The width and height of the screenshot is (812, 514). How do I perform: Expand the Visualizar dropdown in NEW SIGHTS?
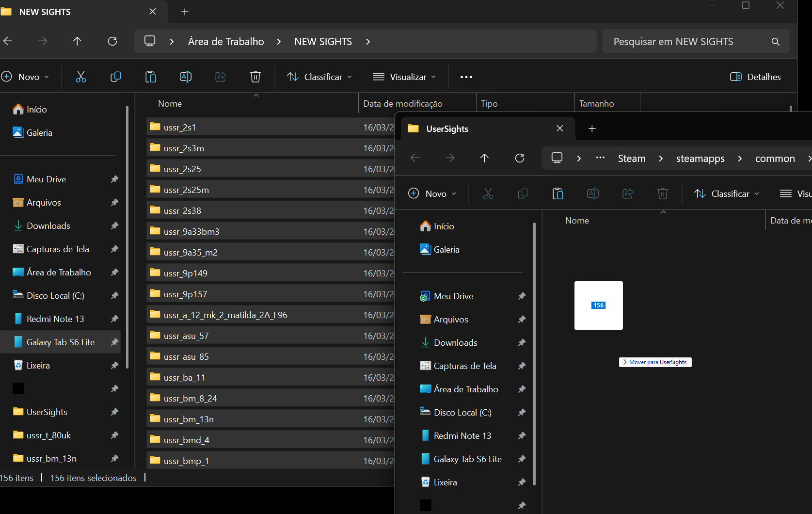(x=404, y=77)
